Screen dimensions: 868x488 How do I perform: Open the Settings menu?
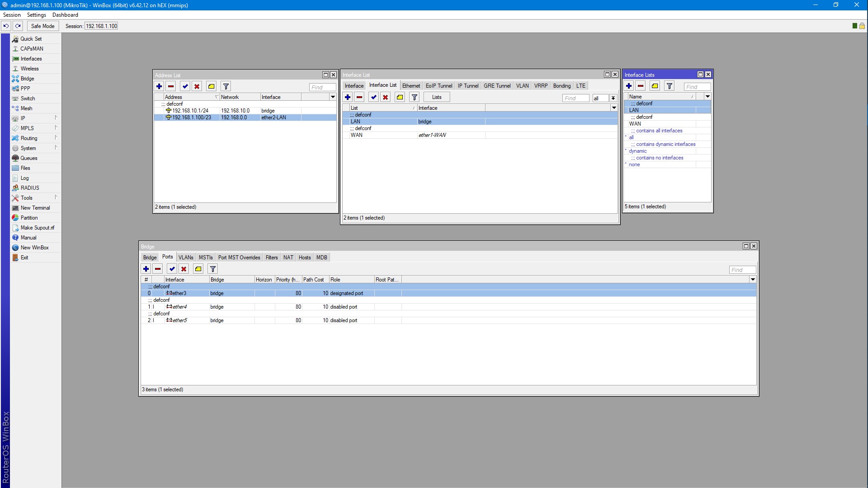point(37,15)
